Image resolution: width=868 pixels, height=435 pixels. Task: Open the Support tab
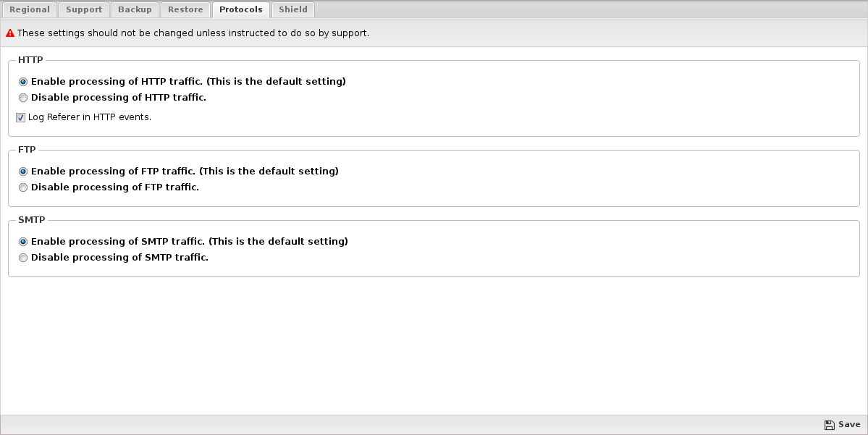click(x=83, y=9)
